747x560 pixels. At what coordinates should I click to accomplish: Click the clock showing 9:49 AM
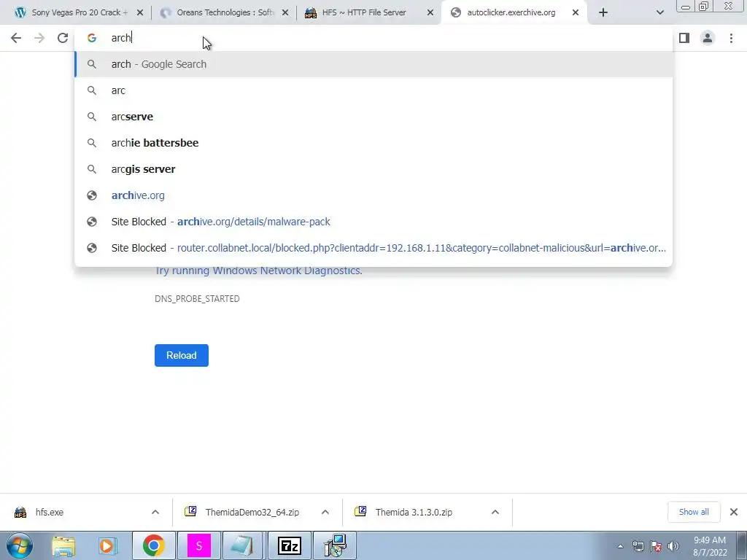pyautogui.click(x=710, y=546)
